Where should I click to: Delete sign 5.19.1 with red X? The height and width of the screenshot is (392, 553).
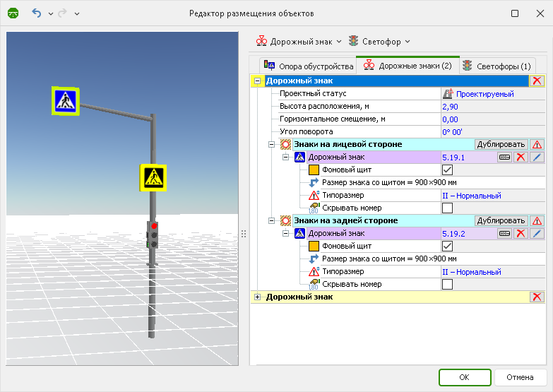coord(521,158)
